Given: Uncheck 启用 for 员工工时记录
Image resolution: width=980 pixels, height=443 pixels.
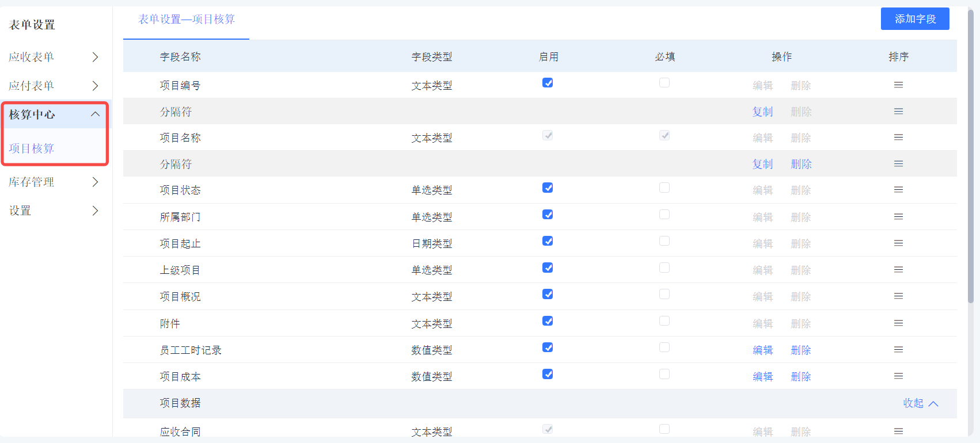Looking at the screenshot, I should (x=548, y=347).
